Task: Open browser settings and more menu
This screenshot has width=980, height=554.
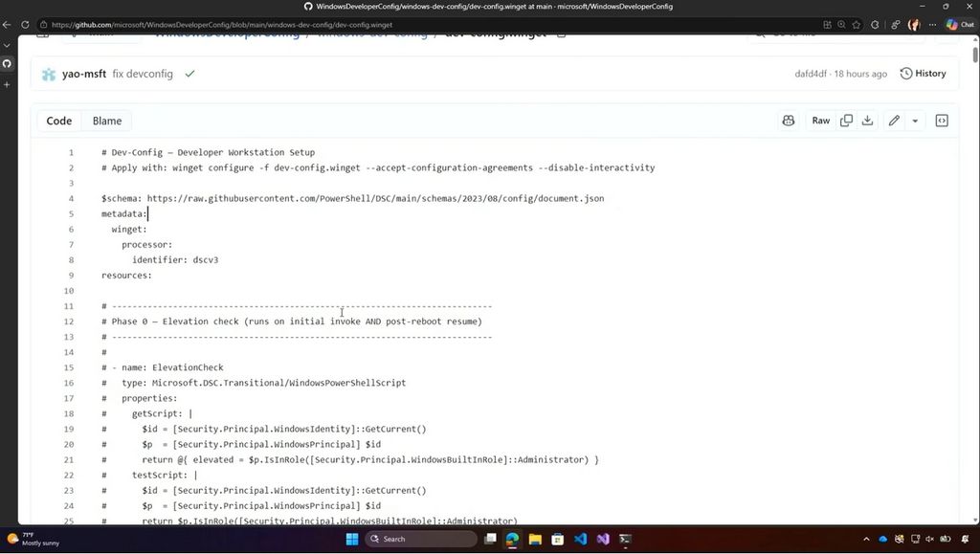Action: click(932, 25)
